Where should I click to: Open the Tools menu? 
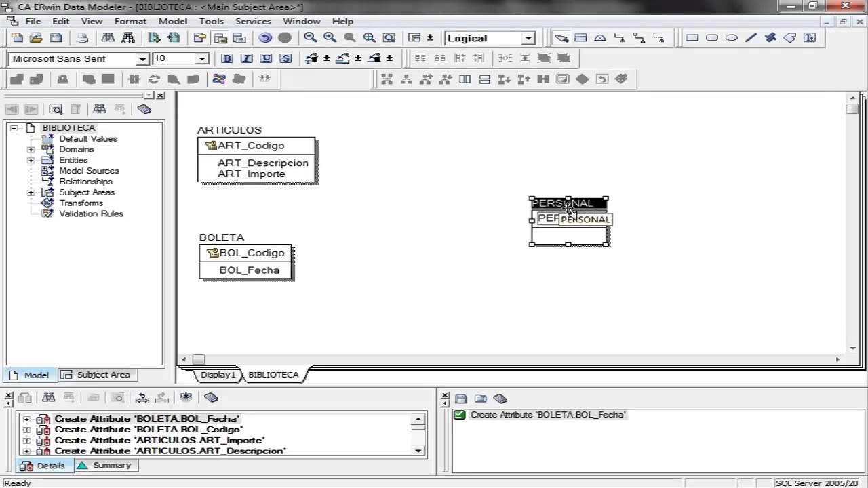click(212, 21)
